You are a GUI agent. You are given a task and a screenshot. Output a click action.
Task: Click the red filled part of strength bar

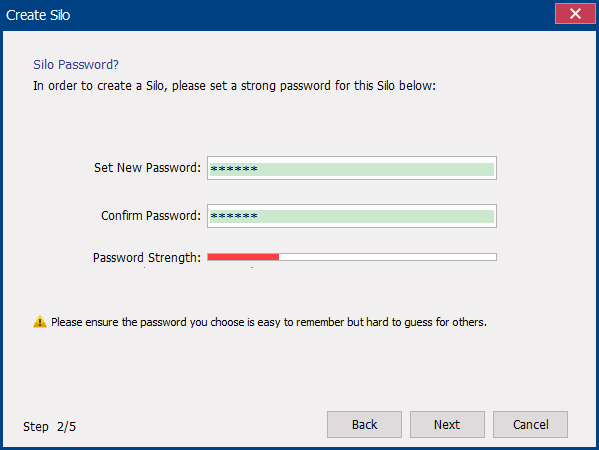point(243,257)
